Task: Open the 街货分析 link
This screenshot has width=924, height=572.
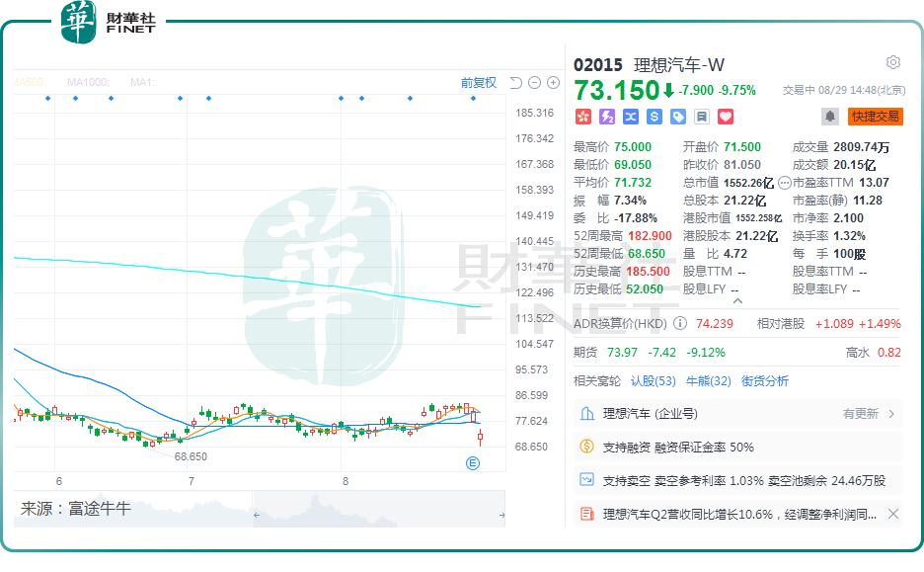Action: 764,381
